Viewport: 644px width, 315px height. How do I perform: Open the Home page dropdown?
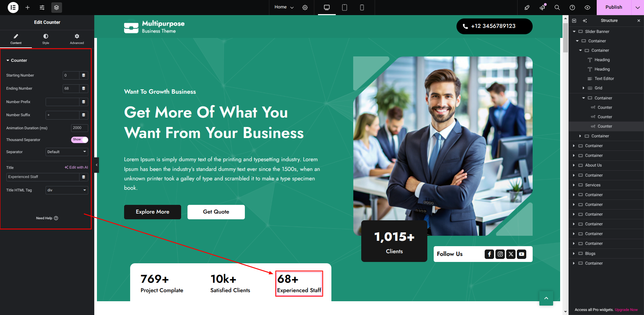(x=284, y=7)
